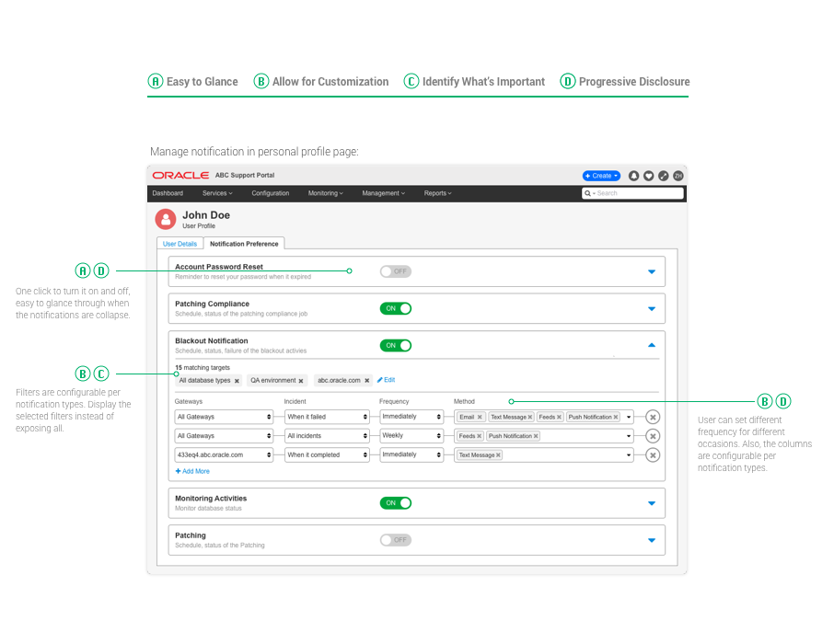
Task: Open the Weekly frequency dropdown
Action: pyautogui.click(x=411, y=436)
